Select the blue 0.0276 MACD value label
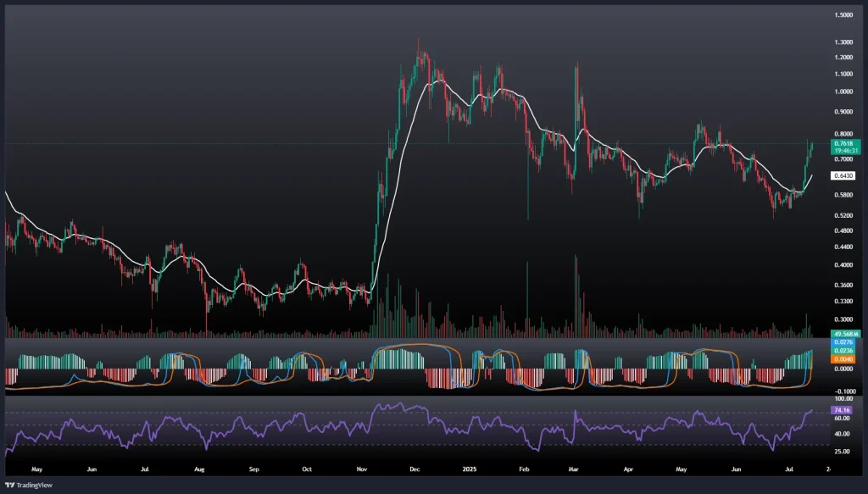Image resolution: width=868 pixels, height=494 pixels. pyautogui.click(x=843, y=341)
